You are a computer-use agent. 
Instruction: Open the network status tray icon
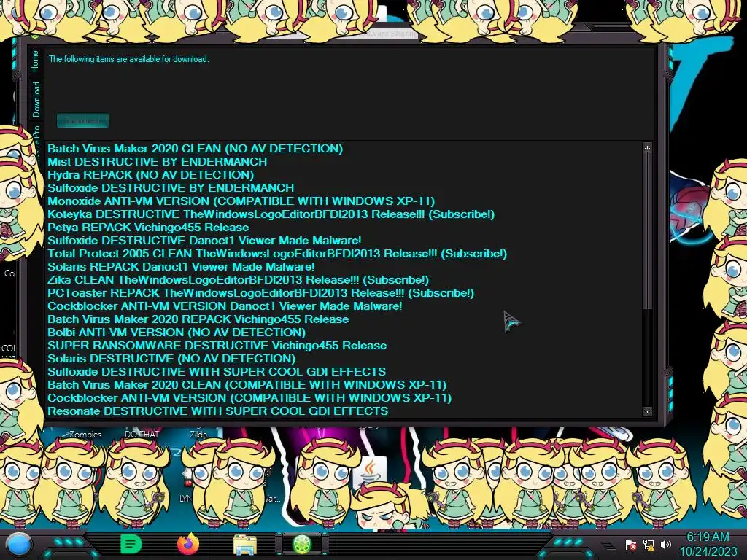tap(649, 544)
